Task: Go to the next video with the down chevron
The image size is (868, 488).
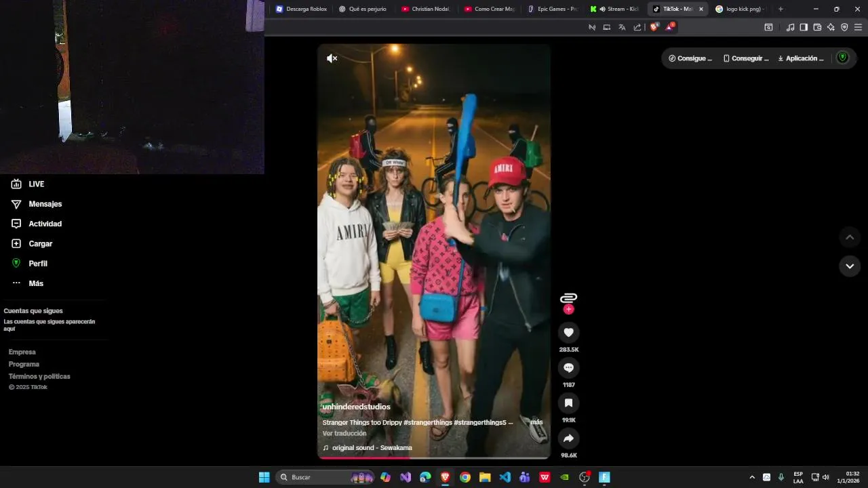Action: pos(850,266)
